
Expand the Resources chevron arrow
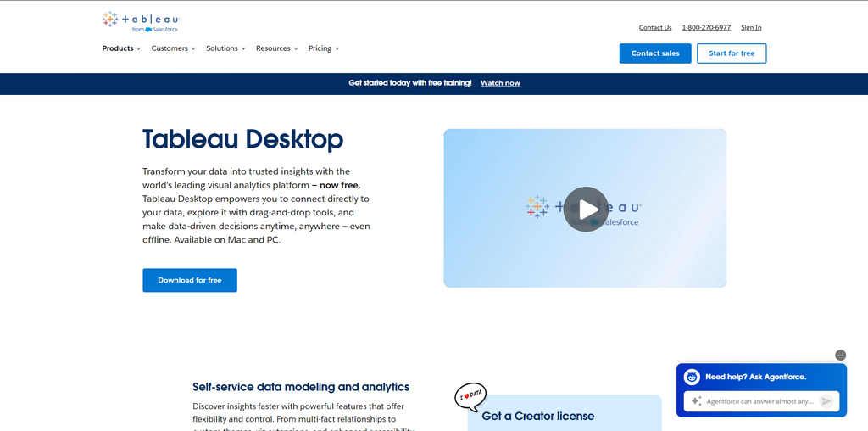296,48
